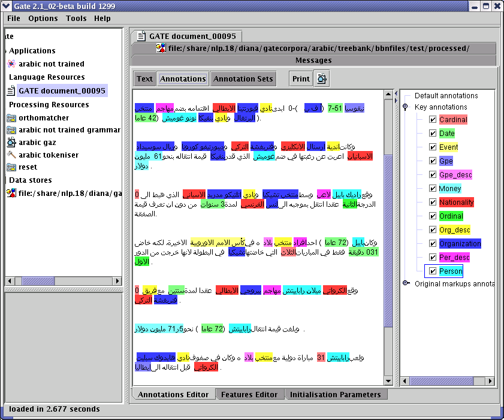Open the window menu icon in the title bar

click(x=6, y=6)
